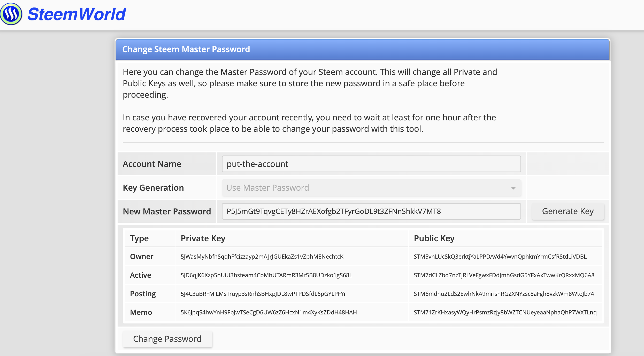Click the Posting public key value
This screenshot has width=644, height=356.
504,294
